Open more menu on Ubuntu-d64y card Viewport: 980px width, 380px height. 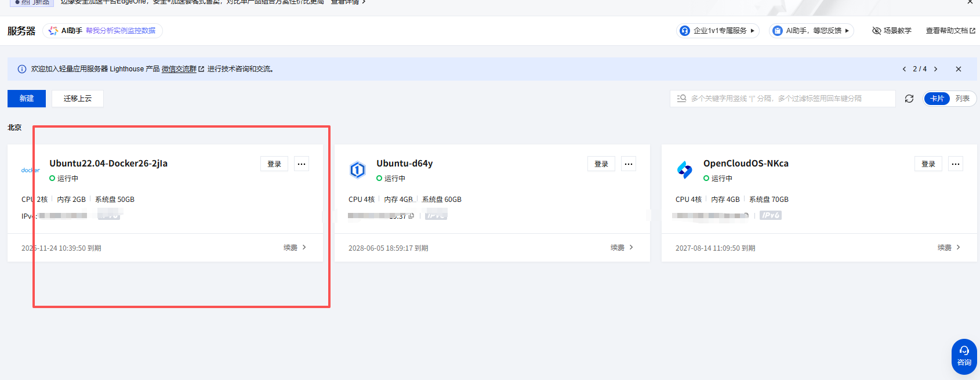[629, 164]
